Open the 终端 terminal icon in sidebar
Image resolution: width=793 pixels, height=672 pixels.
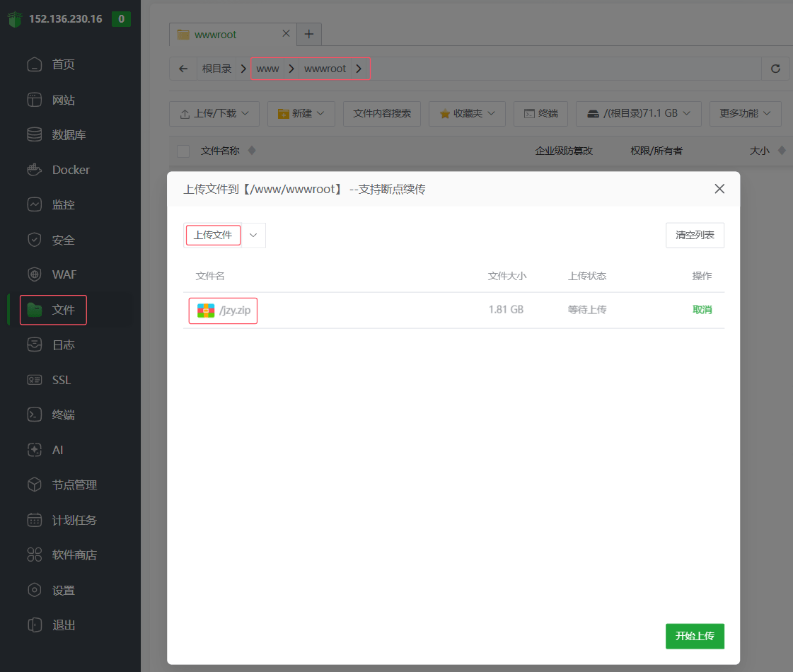(35, 415)
